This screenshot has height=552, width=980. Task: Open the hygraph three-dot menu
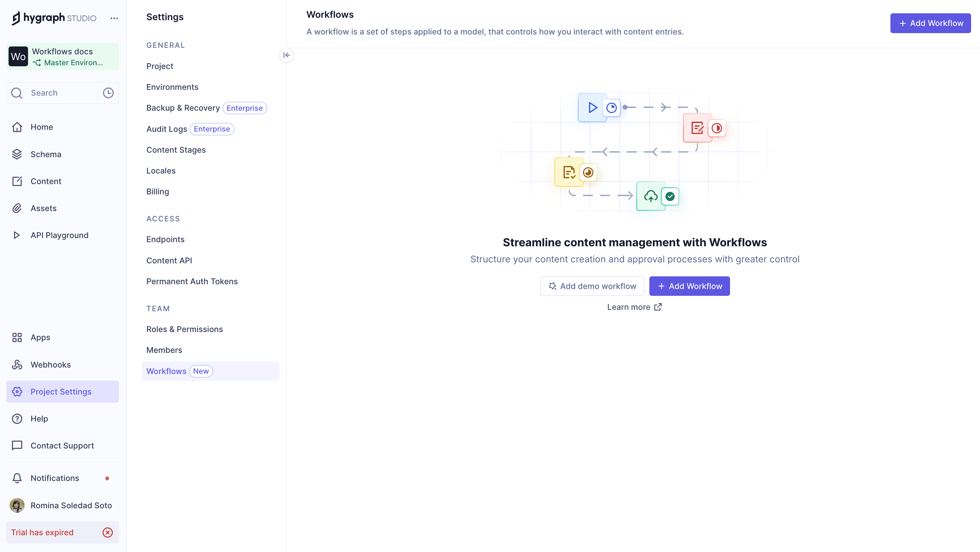[x=114, y=18]
